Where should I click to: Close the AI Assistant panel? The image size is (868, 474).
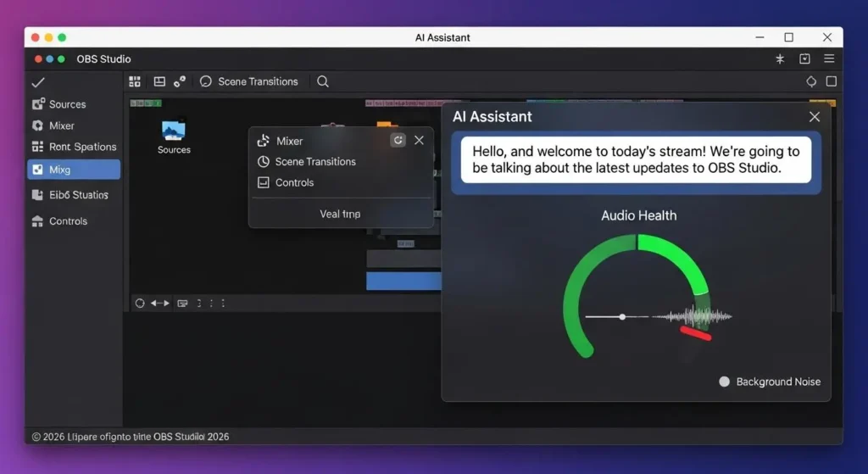pos(815,117)
